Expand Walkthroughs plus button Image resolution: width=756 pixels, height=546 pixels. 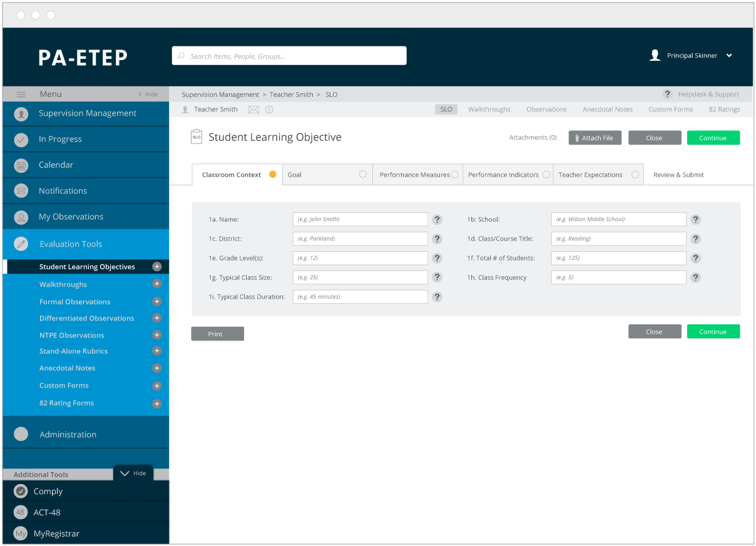(157, 284)
